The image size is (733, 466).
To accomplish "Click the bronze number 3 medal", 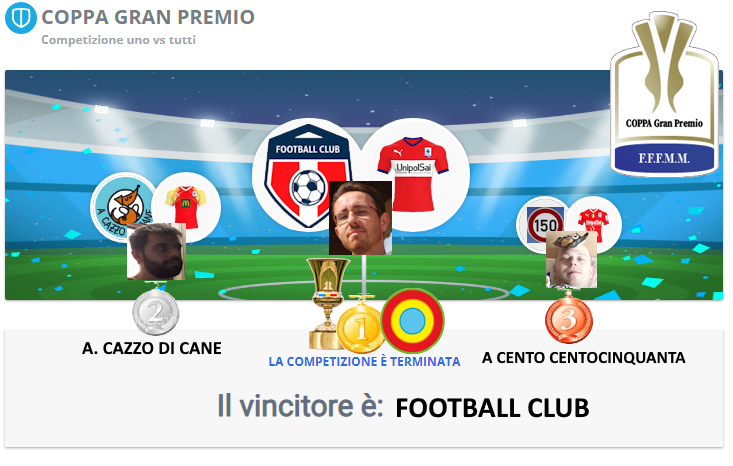I will 569,318.
